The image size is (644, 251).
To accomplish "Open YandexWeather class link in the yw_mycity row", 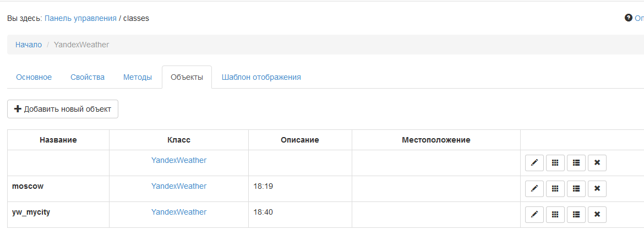I will click(x=179, y=212).
